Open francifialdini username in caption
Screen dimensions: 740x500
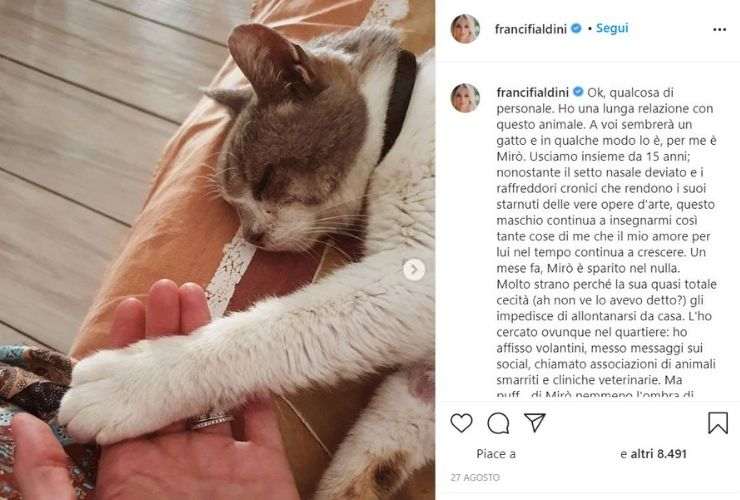(532, 93)
